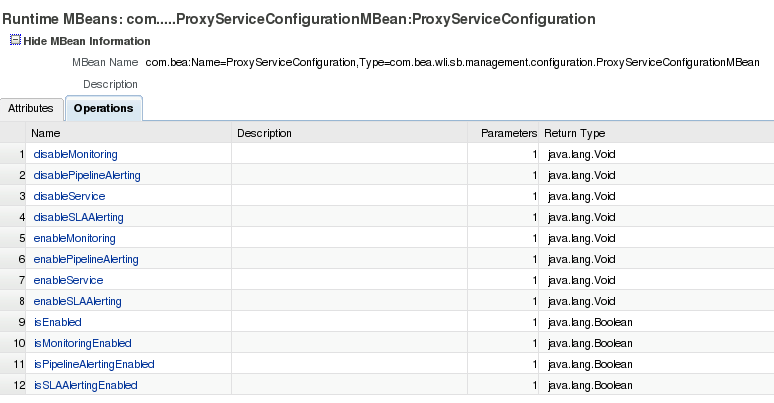This screenshot has width=774, height=403.
Task: Open the disableMonitoring operation
Action: tap(76, 154)
